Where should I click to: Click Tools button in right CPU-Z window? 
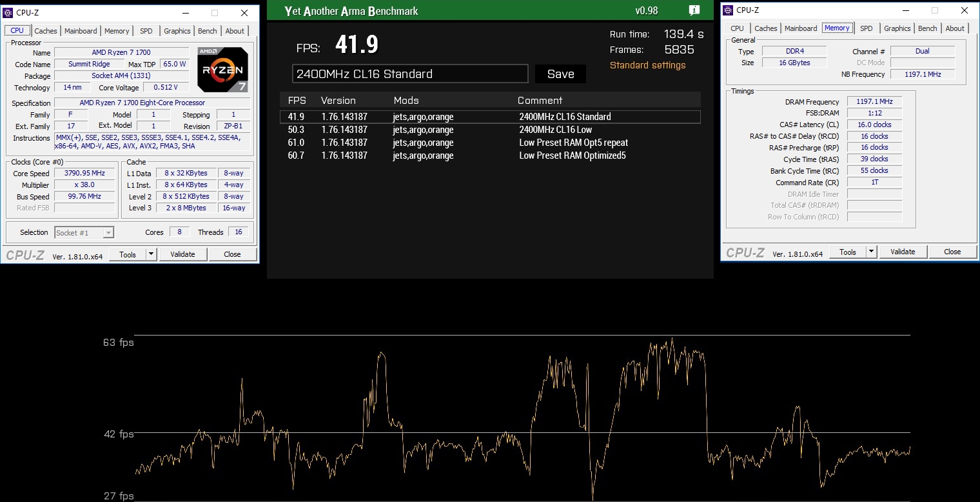coord(848,252)
